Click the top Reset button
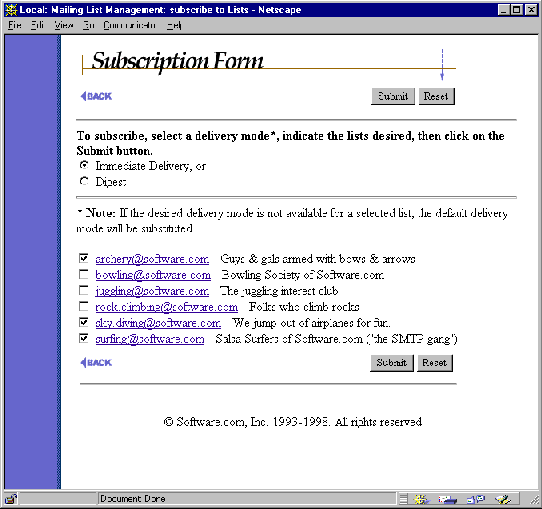 click(436, 96)
